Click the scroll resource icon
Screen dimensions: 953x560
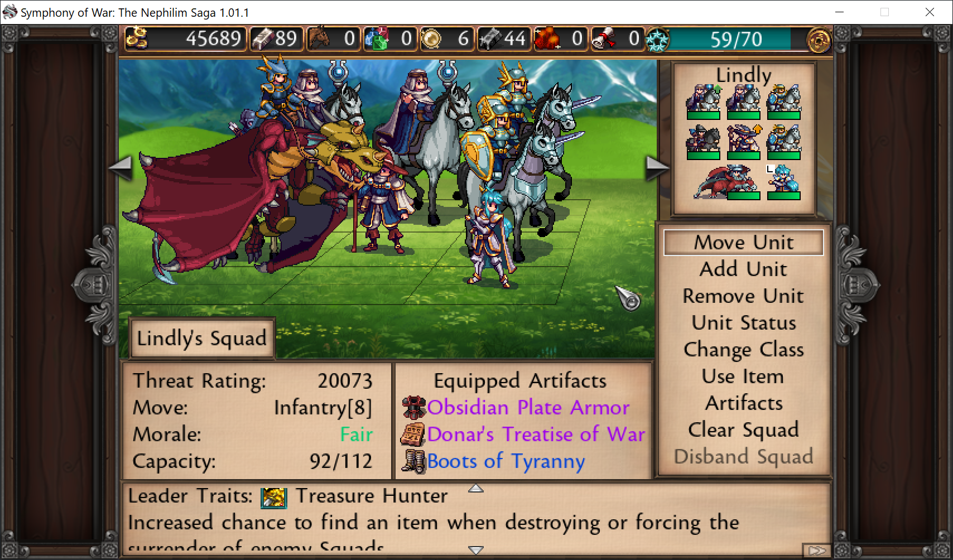[x=604, y=38]
